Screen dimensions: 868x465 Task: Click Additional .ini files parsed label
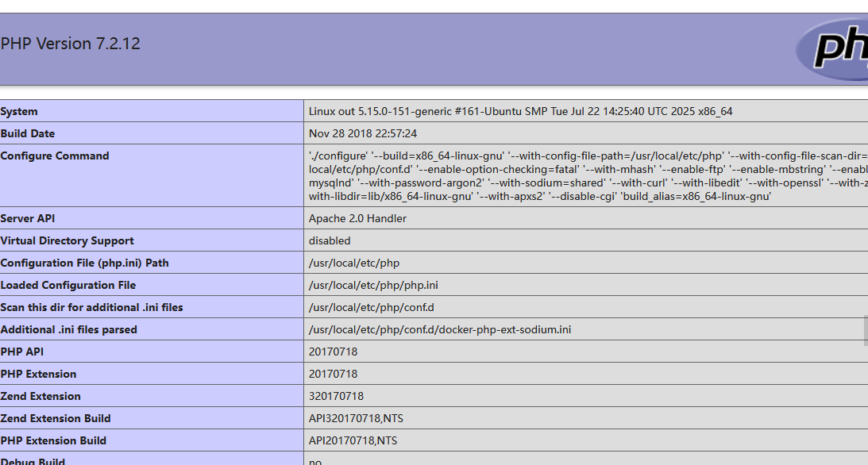coord(68,329)
